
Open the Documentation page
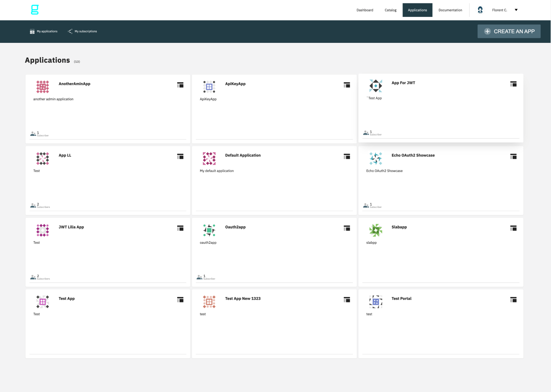[x=450, y=10]
